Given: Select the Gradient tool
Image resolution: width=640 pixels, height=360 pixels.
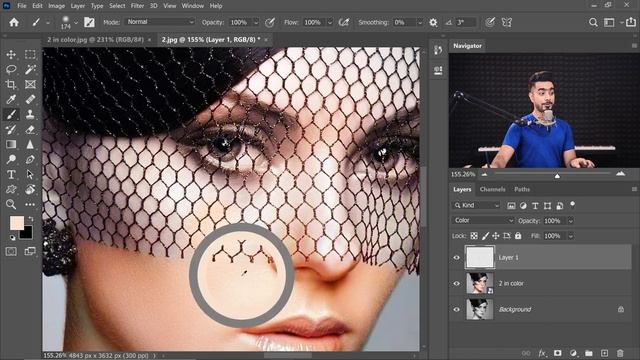Looking at the screenshot, I should click(11, 144).
